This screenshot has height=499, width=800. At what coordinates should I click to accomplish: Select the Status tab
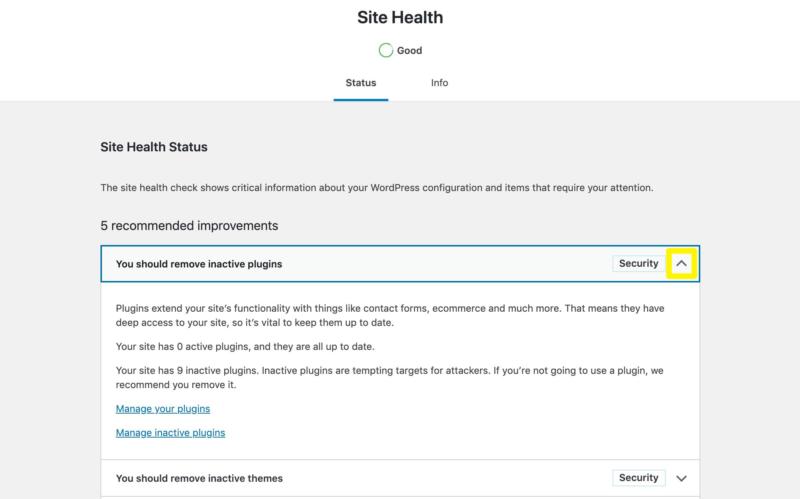point(361,83)
